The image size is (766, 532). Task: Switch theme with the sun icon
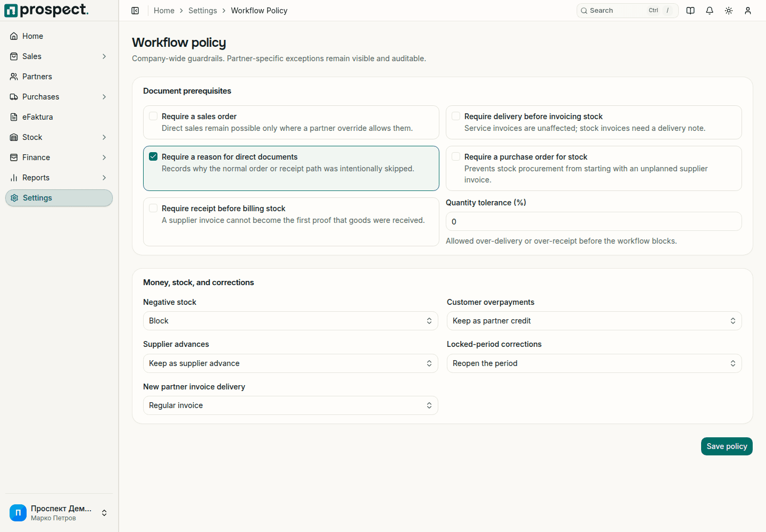729,11
